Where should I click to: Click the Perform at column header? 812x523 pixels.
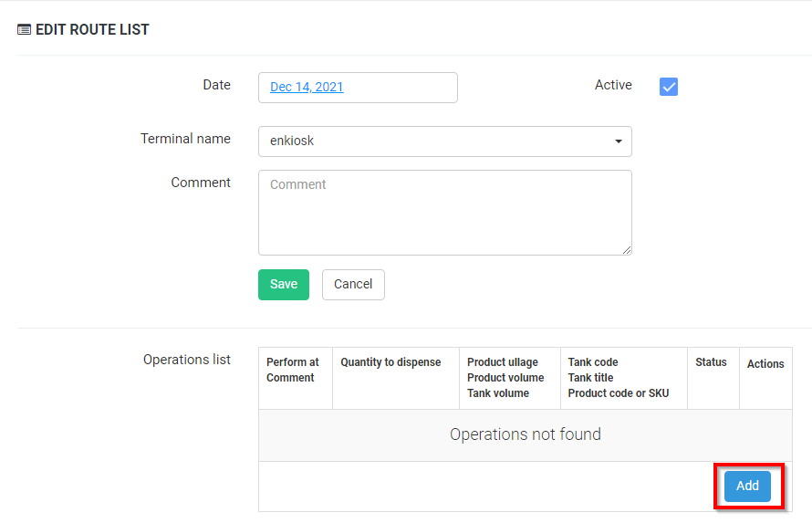(x=293, y=362)
